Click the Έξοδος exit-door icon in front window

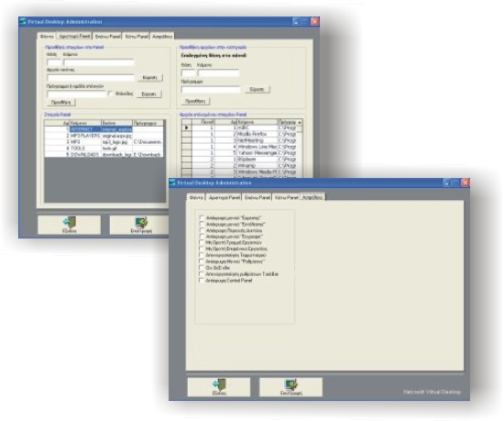tap(219, 385)
